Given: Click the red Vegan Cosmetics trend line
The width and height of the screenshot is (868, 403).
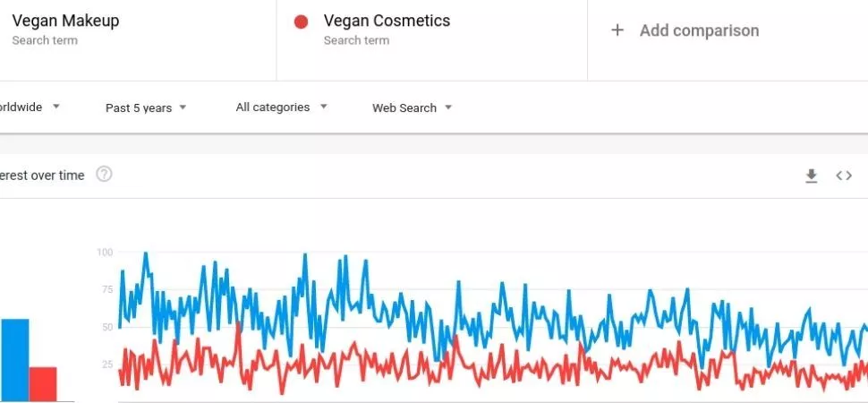Looking at the screenshot, I should (239, 327).
